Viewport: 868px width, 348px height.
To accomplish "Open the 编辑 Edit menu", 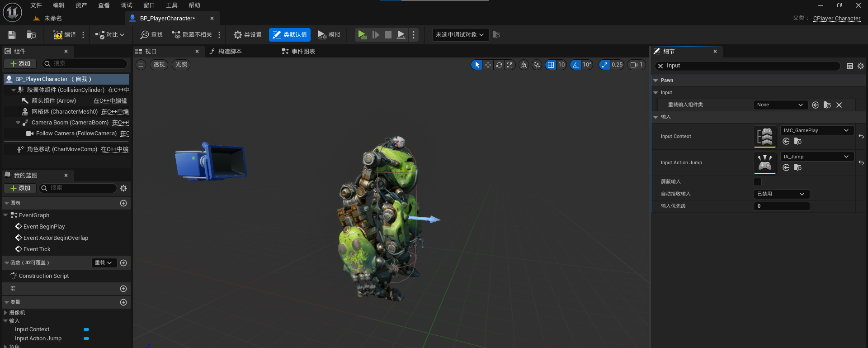I will (59, 5).
